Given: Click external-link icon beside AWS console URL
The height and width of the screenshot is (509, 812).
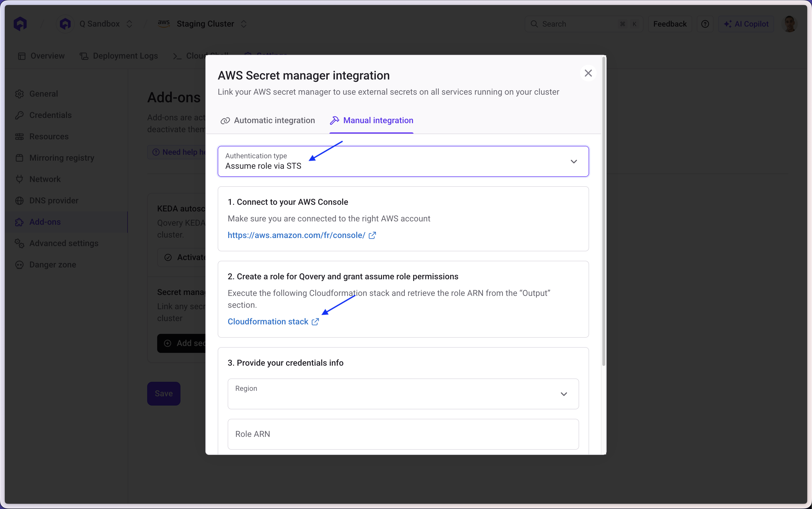Looking at the screenshot, I should point(372,235).
